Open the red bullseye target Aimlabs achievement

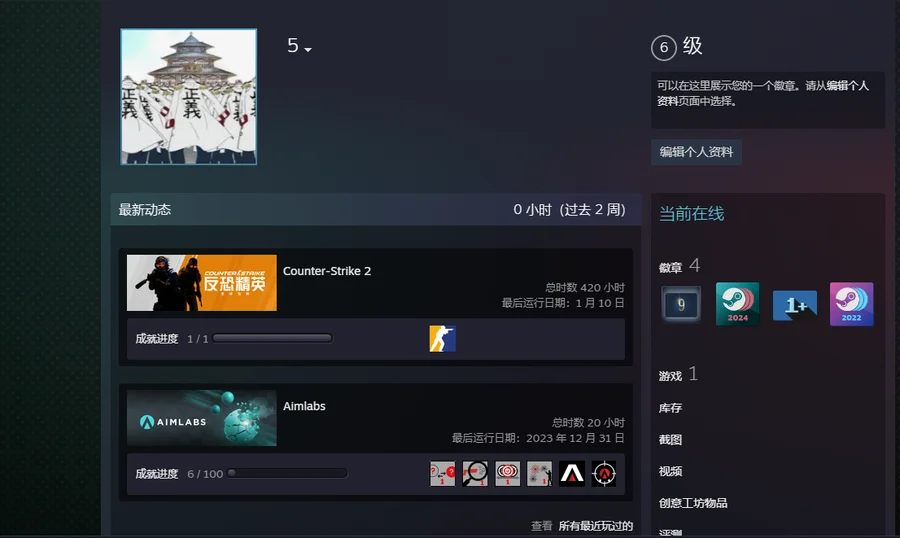click(507, 474)
